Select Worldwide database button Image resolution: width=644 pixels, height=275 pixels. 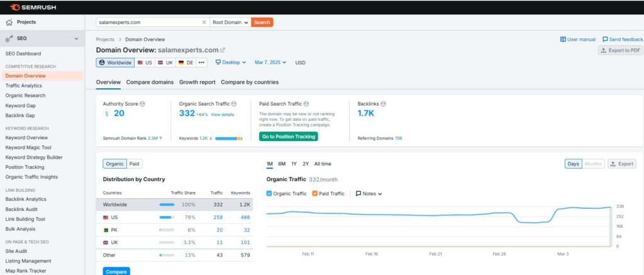(x=116, y=62)
